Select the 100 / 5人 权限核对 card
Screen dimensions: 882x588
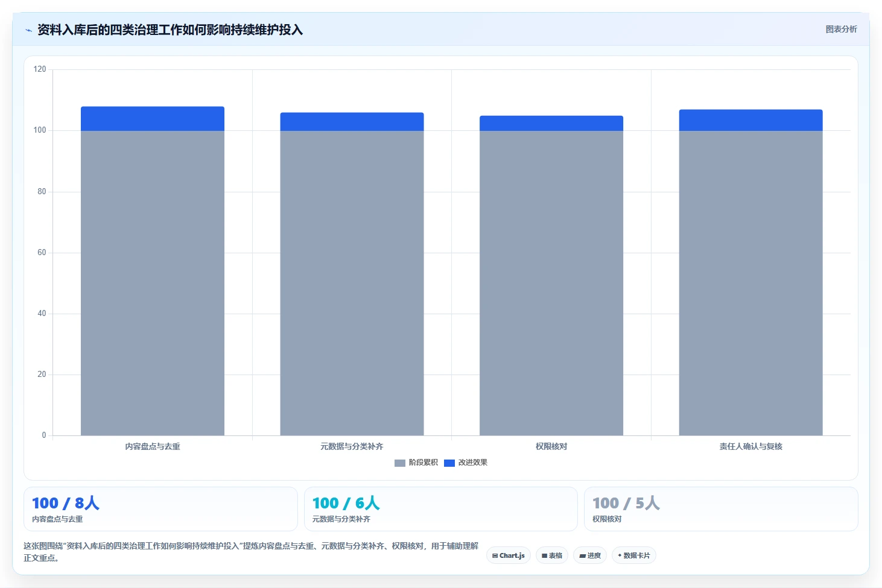click(721, 509)
